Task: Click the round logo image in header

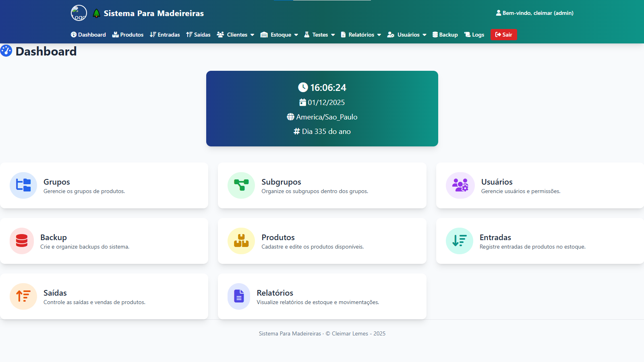Action: point(79,13)
